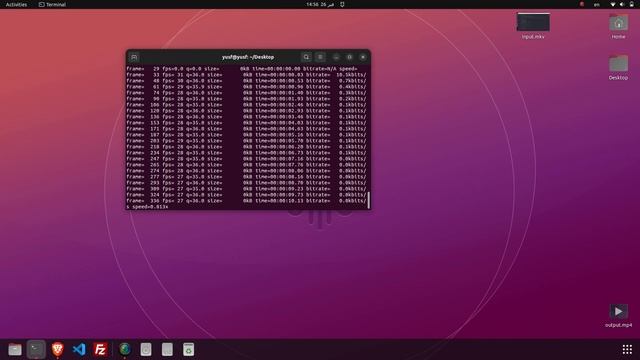Select the output.mp4 video file

point(618,316)
